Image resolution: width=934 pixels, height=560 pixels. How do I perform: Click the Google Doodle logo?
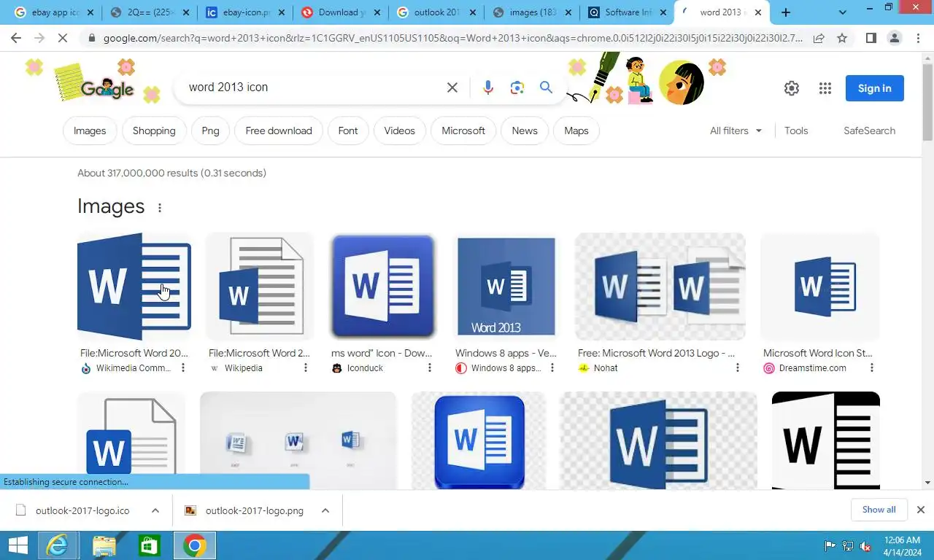point(107,88)
